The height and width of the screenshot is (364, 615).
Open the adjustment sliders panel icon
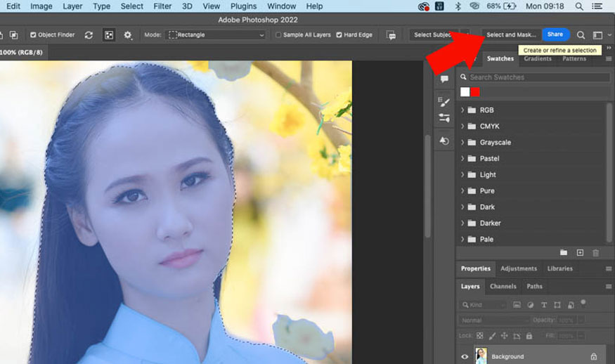click(444, 117)
